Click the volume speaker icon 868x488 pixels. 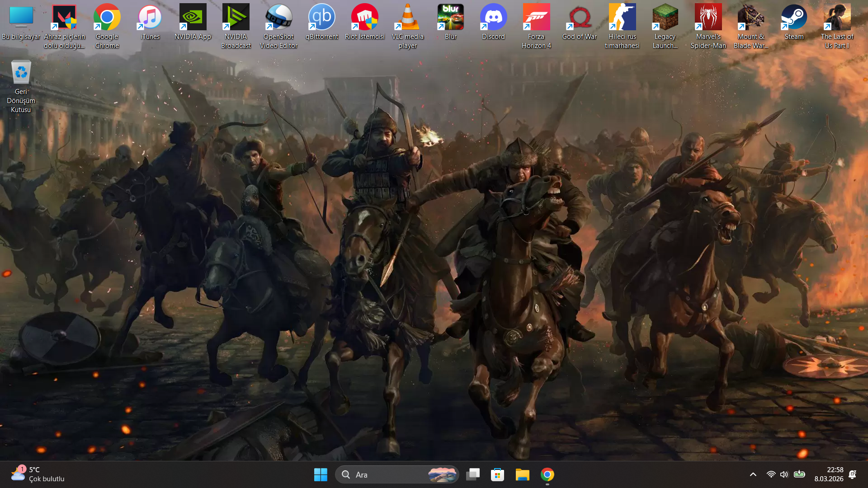784,474
